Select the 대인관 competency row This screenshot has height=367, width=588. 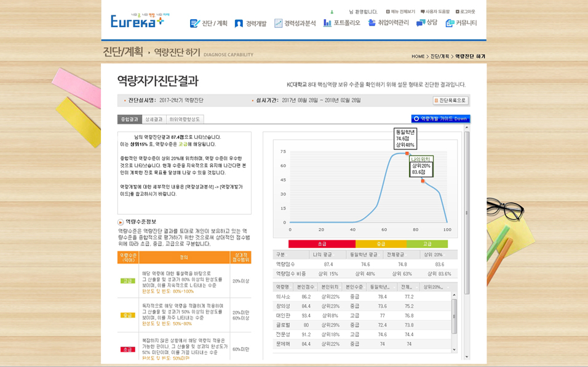click(x=362, y=315)
